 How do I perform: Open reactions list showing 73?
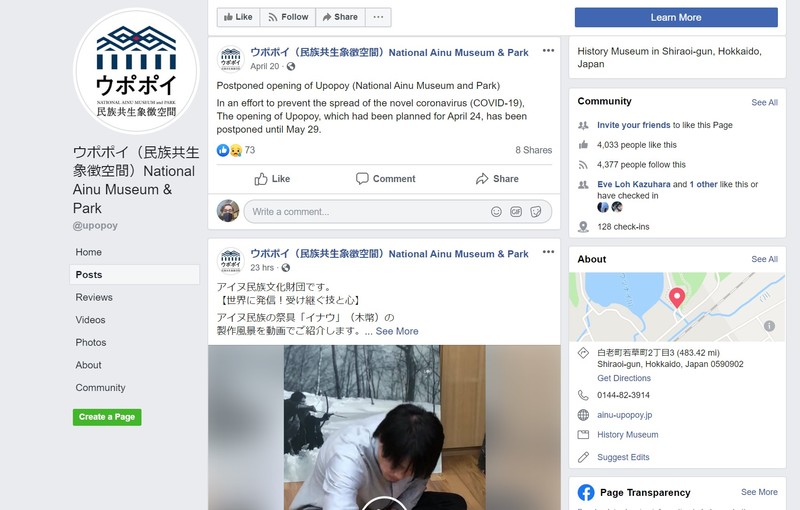pos(236,150)
